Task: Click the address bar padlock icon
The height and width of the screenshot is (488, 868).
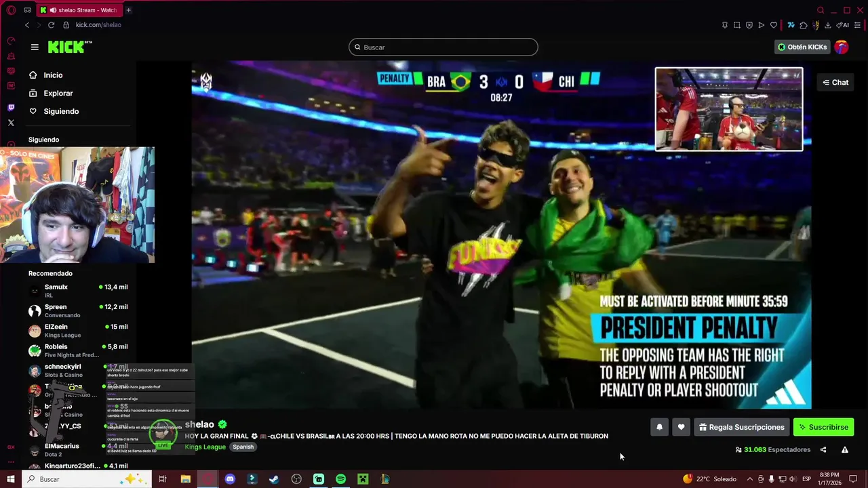Action: [66, 25]
